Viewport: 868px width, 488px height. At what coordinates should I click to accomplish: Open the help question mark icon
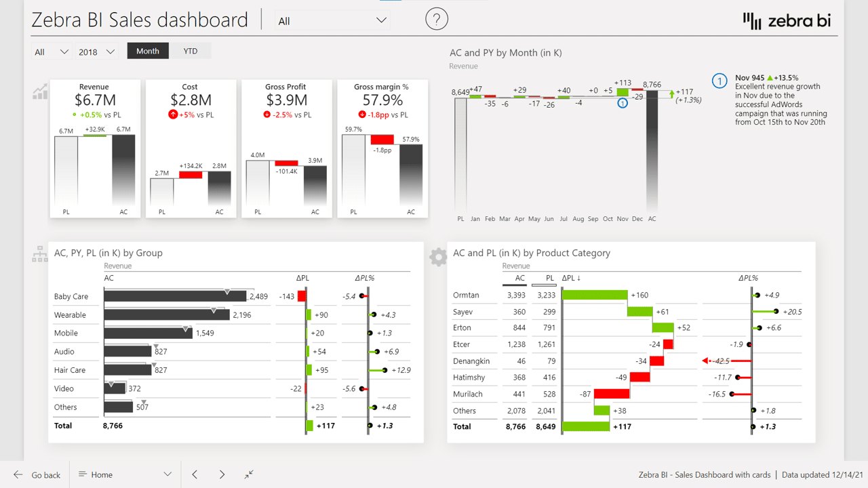tap(437, 19)
